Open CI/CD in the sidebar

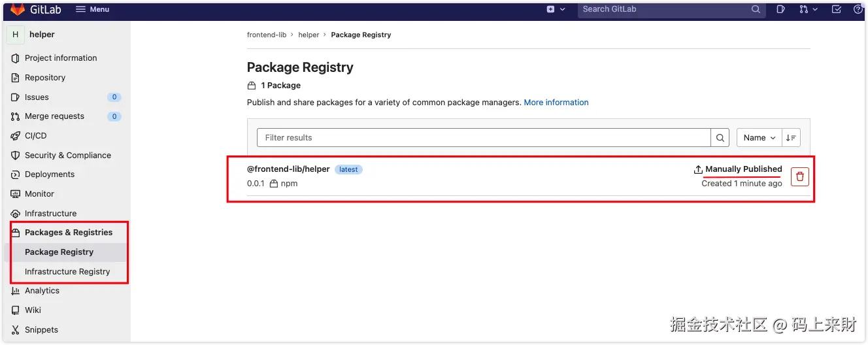pos(36,136)
